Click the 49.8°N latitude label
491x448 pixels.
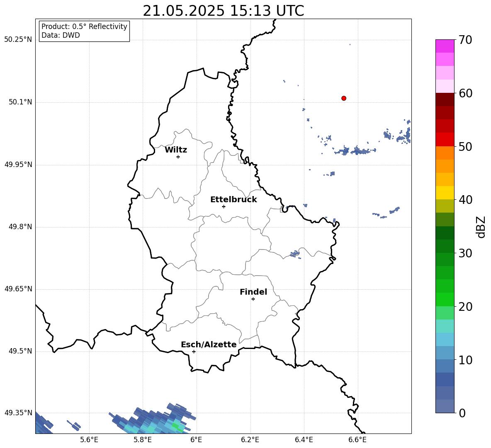pyautogui.click(x=20, y=227)
